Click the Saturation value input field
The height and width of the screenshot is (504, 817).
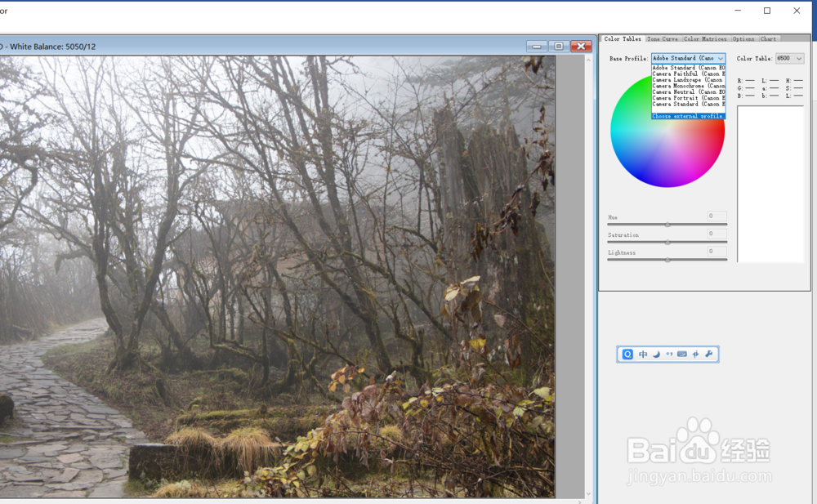pos(717,234)
